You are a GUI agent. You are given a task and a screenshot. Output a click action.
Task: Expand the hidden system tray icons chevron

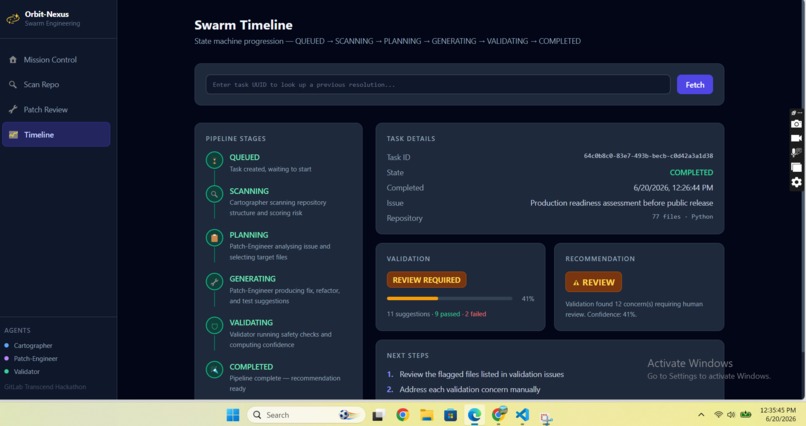[x=701, y=415]
